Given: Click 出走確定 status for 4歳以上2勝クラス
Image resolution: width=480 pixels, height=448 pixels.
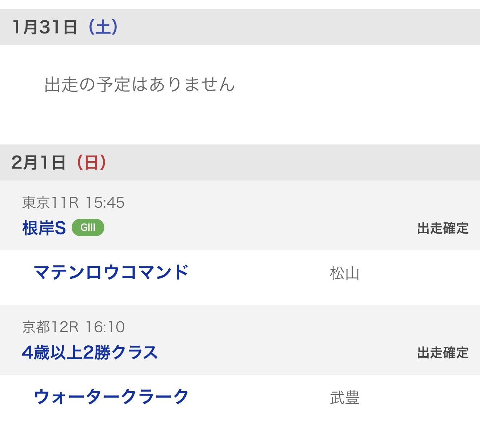Looking at the screenshot, I should tap(443, 353).
